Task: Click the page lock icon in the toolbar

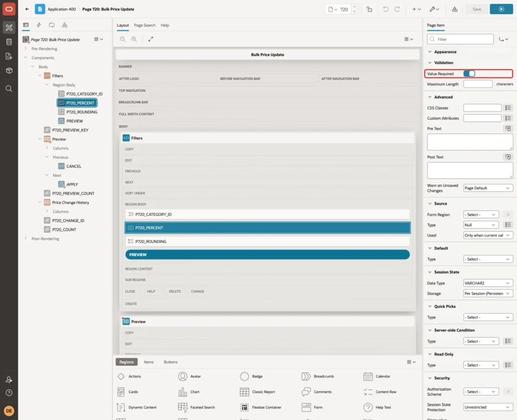Action: (x=369, y=9)
